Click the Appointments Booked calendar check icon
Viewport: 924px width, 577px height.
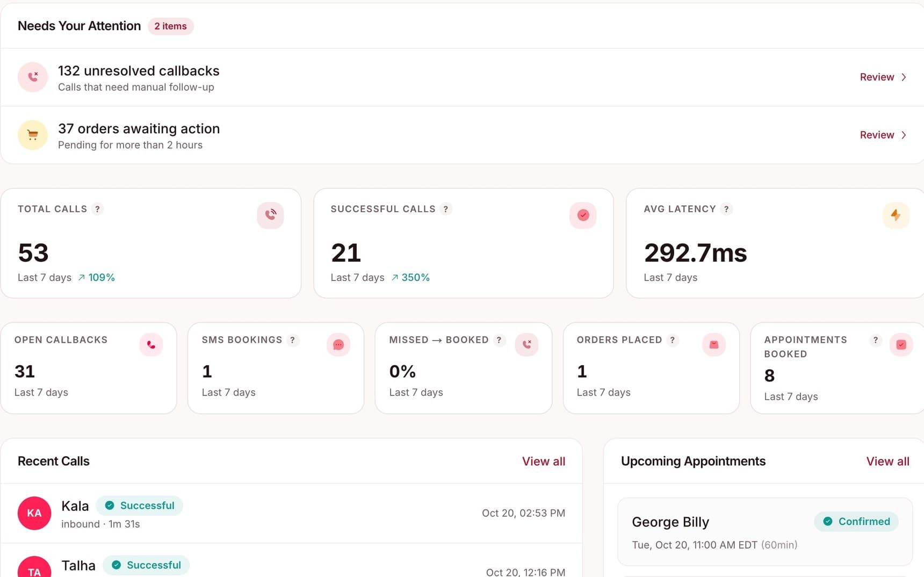point(901,344)
